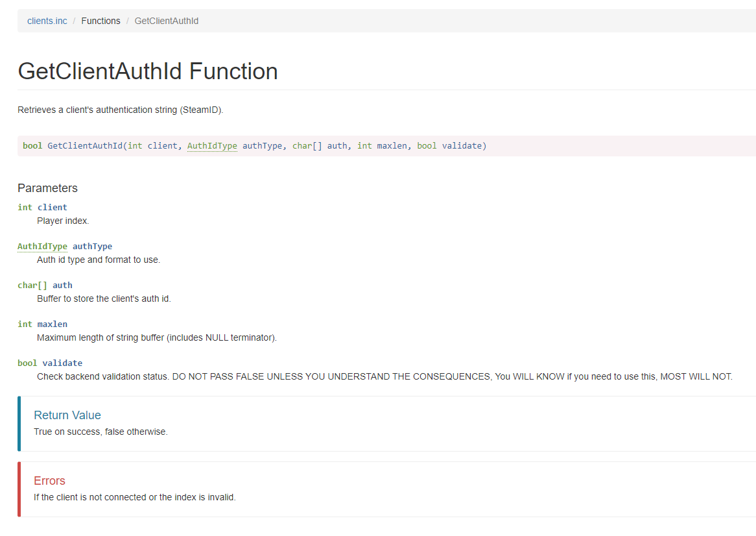Click the 'int client' parameter name
Image resolution: width=756 pixels, height=536 pixels.
pyautogui.click(x=42, y=208)
